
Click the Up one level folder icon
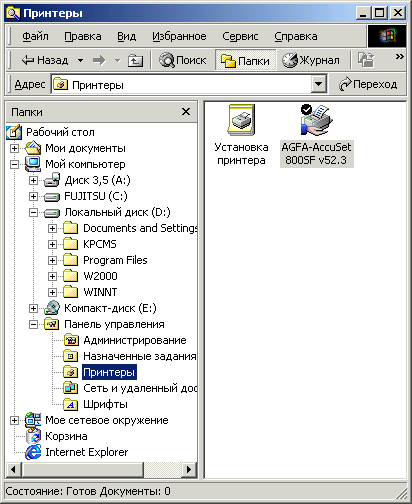(x=135, y=60)
